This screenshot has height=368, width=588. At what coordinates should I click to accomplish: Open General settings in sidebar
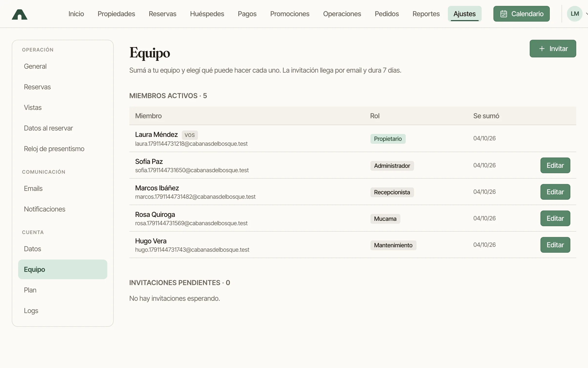point(63,66)
